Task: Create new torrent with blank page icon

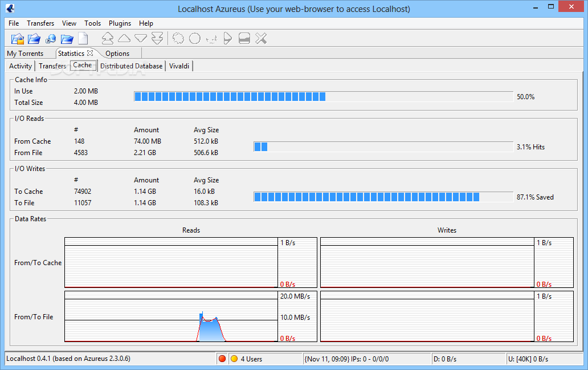Action: click(x=83, y=39)
